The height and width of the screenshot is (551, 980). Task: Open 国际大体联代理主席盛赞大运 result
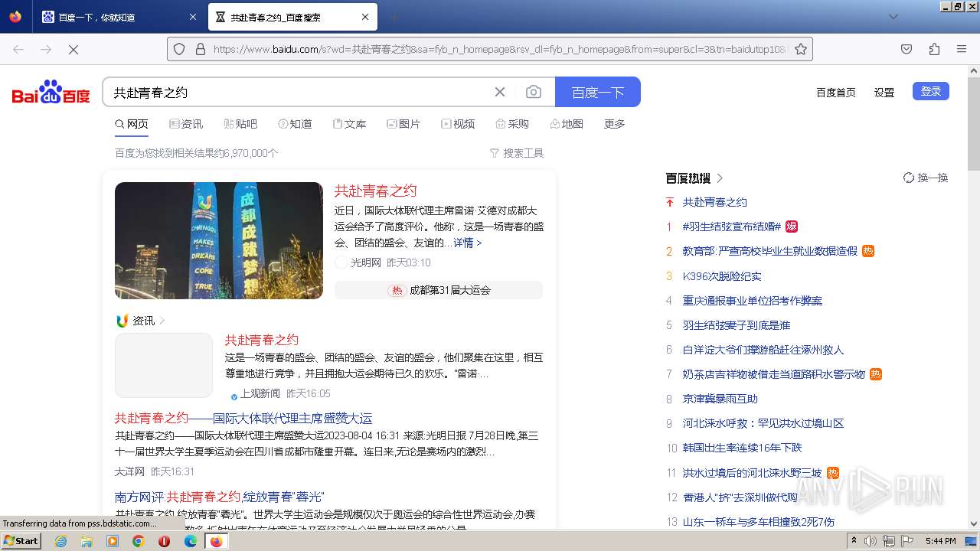pos(243,419)
